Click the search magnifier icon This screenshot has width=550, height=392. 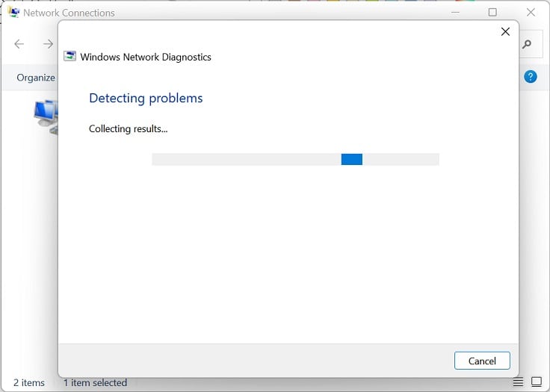point(526,44)
